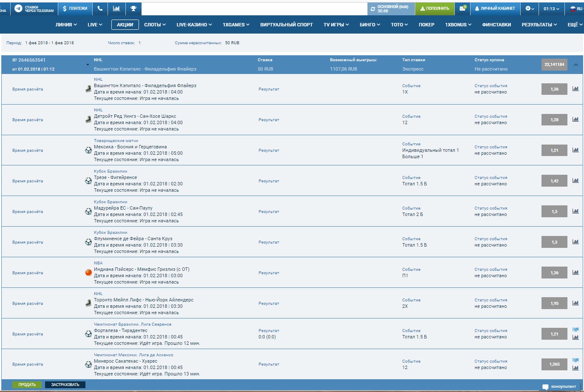Refresh the main RUB balance
This screenshot has width=584, height=392.
373,9
